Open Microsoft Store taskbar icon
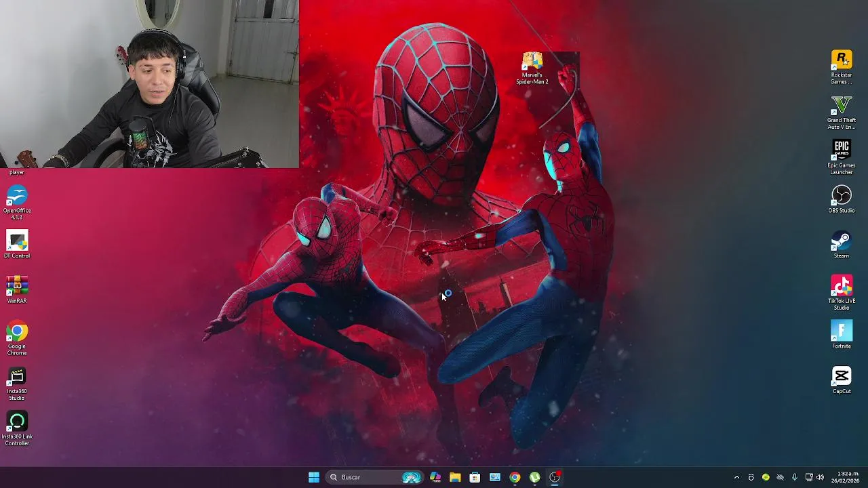868x488 pixels. (x=475, y=477)
